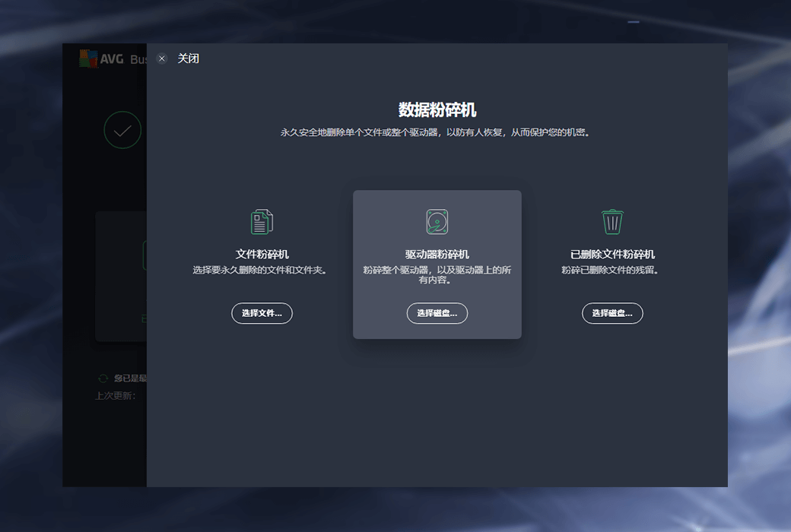Click the description under 驱动器粉碎机

437,275
